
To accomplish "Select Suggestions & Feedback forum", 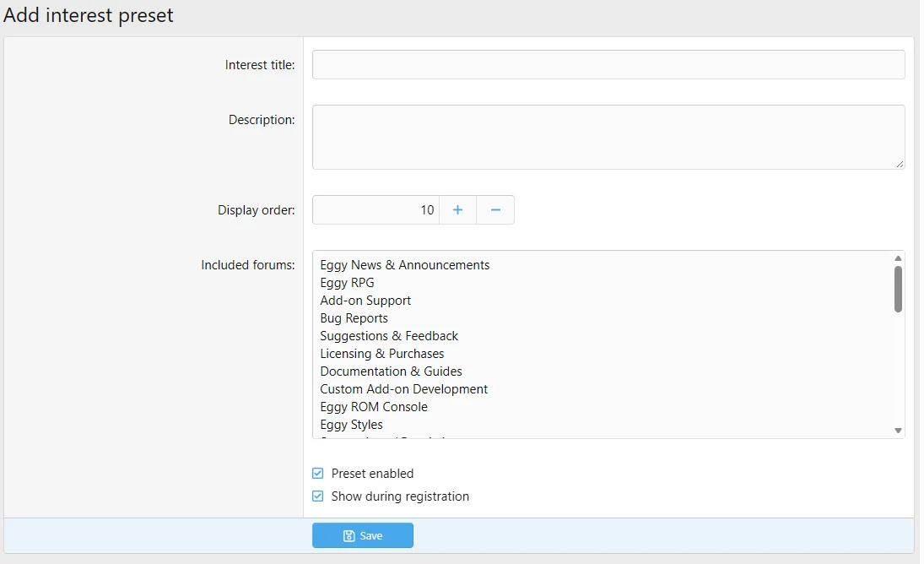I will [x=389, y=336].
